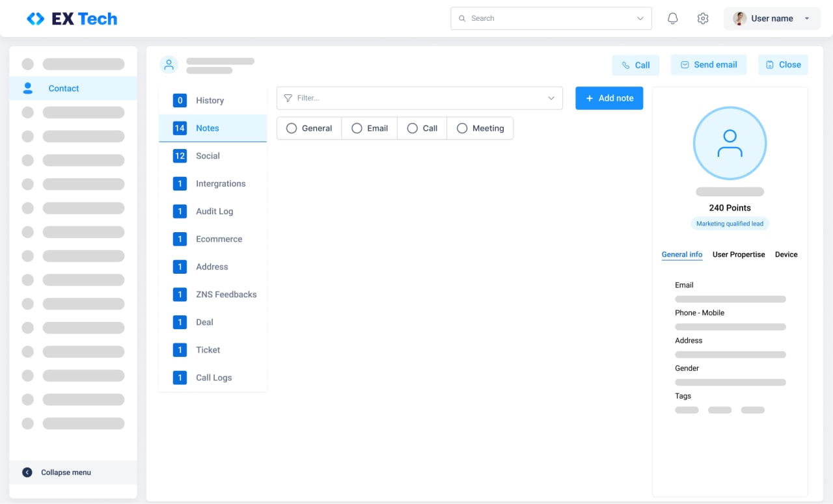
Task: Click the Add note button
Action: 609,98
